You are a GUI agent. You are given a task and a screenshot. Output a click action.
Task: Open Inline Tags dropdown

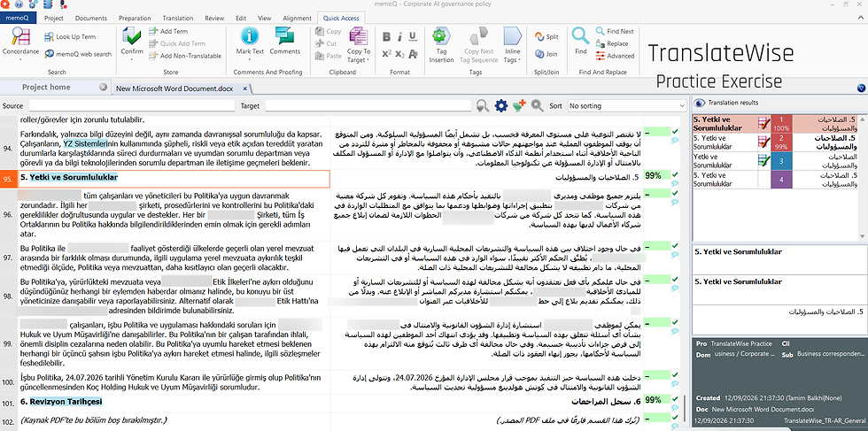tap(513, 44)
